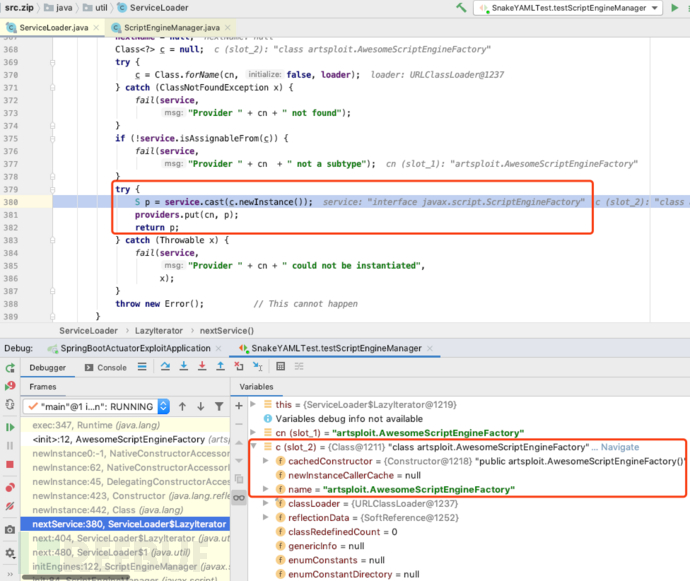Click the red Force Step Into icon
690x581 pixels.
pyautogui.click(x=202, y=366)
